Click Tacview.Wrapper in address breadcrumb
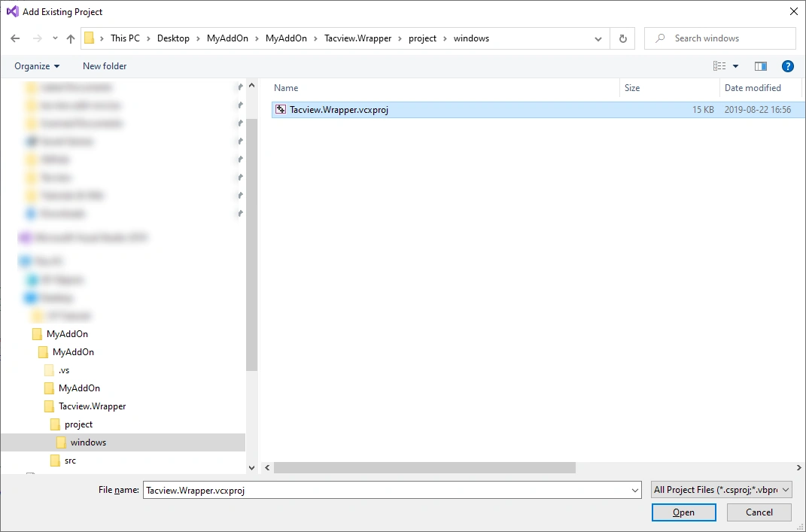This screenshot has width=806, height=532. click(357, 38)
